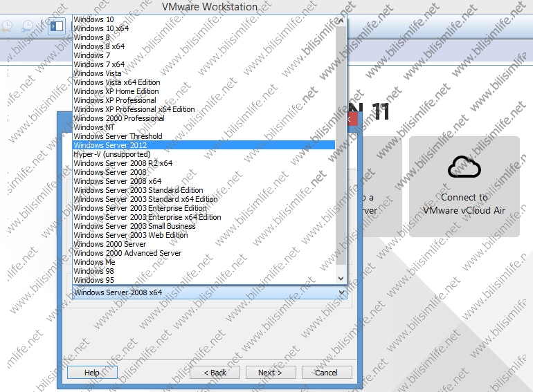
Task: Choose Windows 2000 Advanced Server
Action: point(204,253)
